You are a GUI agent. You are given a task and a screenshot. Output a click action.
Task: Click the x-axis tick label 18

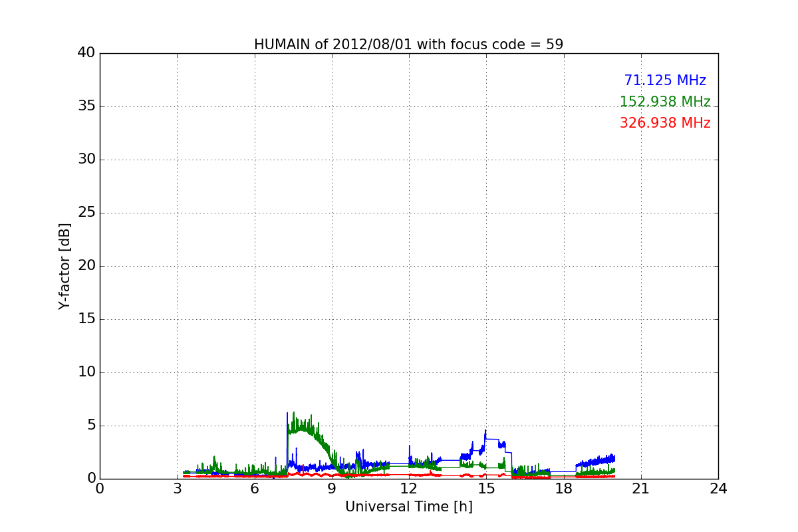click(564, 489)
